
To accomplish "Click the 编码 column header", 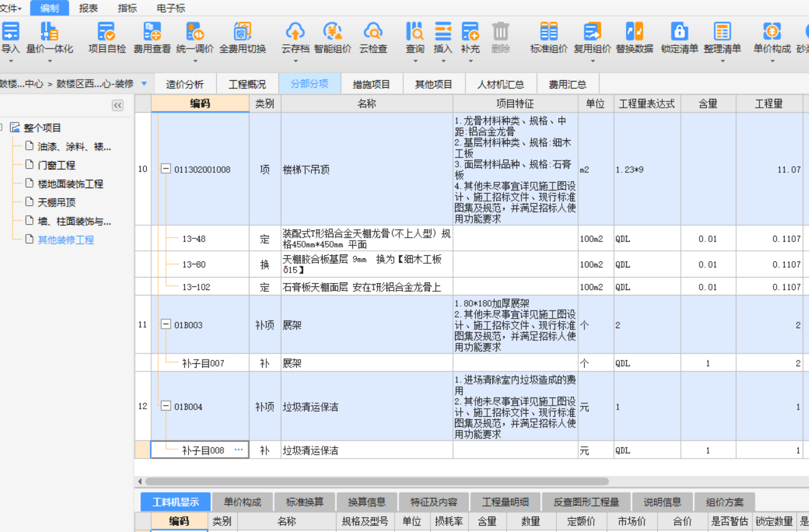I will pyautogui.click(x=200, y=104).
